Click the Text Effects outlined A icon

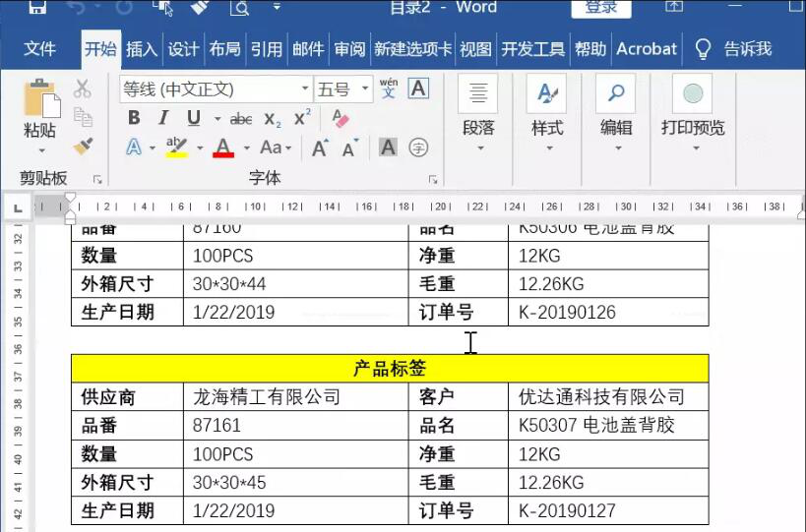[134, 148]
